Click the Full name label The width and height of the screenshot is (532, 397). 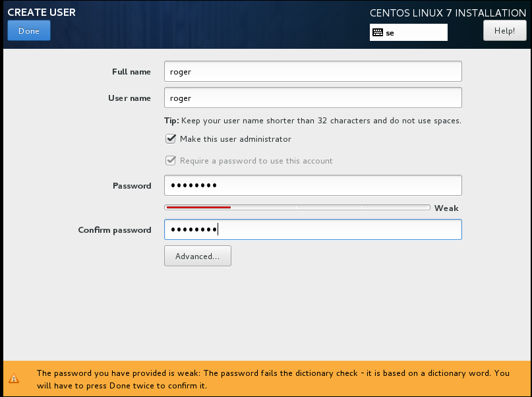pos(131,72)
